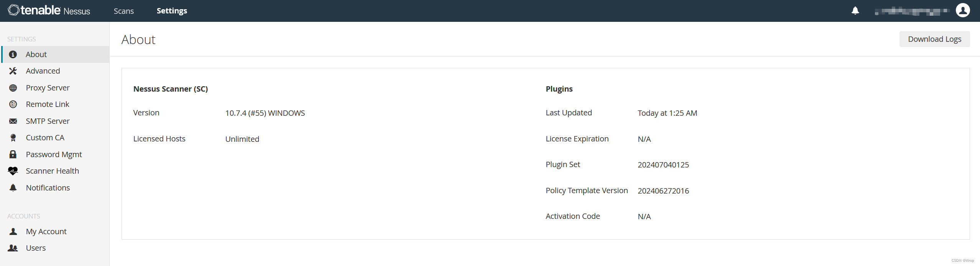Open the user profile avatar menu
Screen dimensions: 980x266
click(x=963, y=10)
